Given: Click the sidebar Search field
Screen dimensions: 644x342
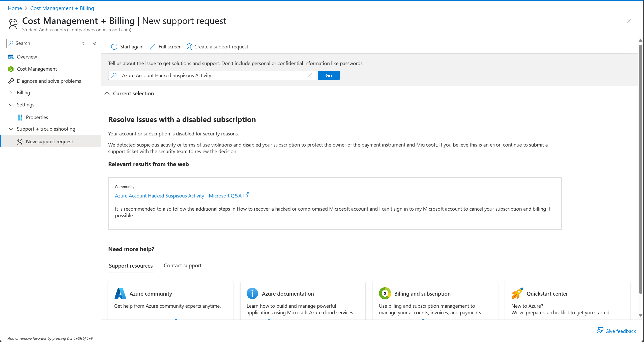Looking at the screenshot, I should pos(42,43).
